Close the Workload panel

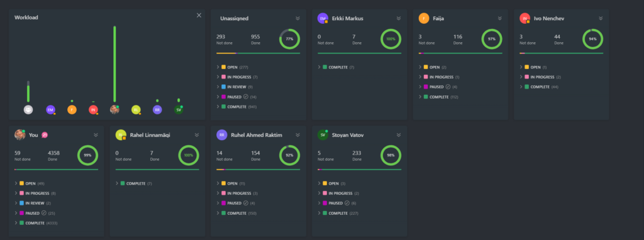coord(199,15)
